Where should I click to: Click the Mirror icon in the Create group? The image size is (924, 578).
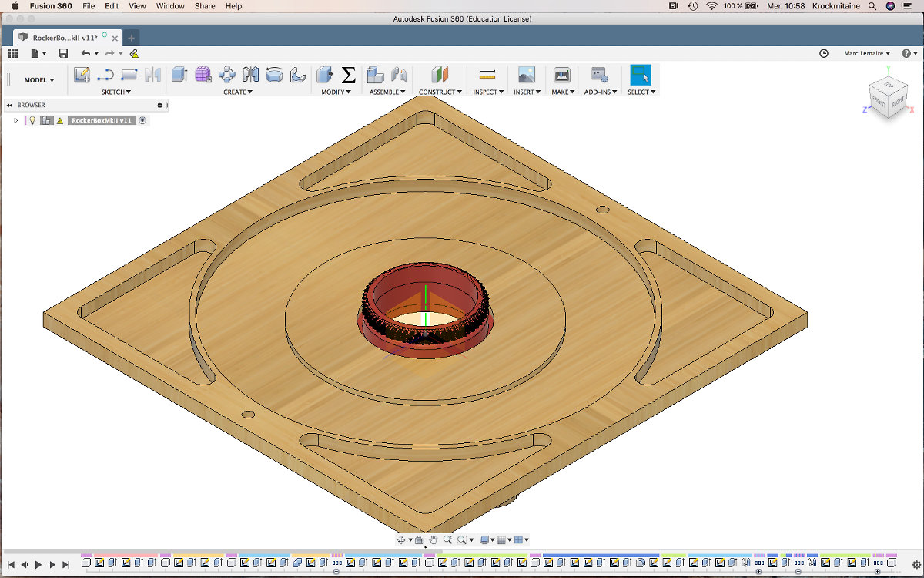click(x=250, y=75)
